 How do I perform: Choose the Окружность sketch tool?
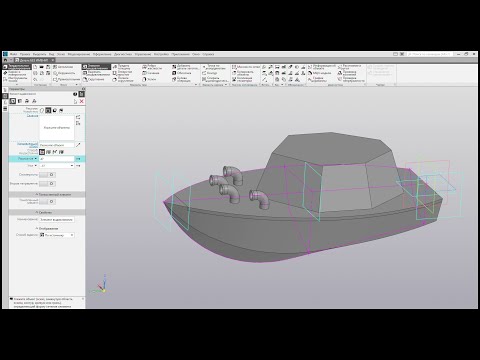[x=64, y=73]
